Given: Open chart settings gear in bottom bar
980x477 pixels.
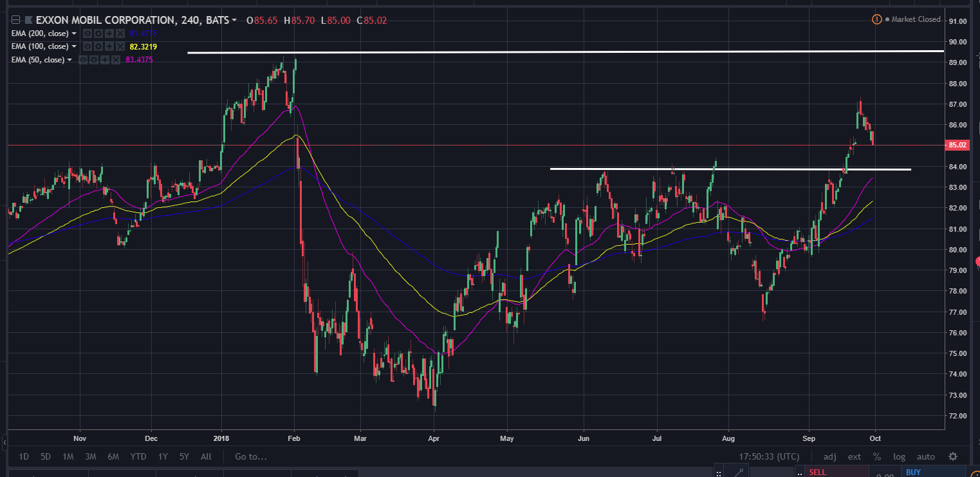Looking at the screenshot, I should pyautogui.click(x=953, y=457).
